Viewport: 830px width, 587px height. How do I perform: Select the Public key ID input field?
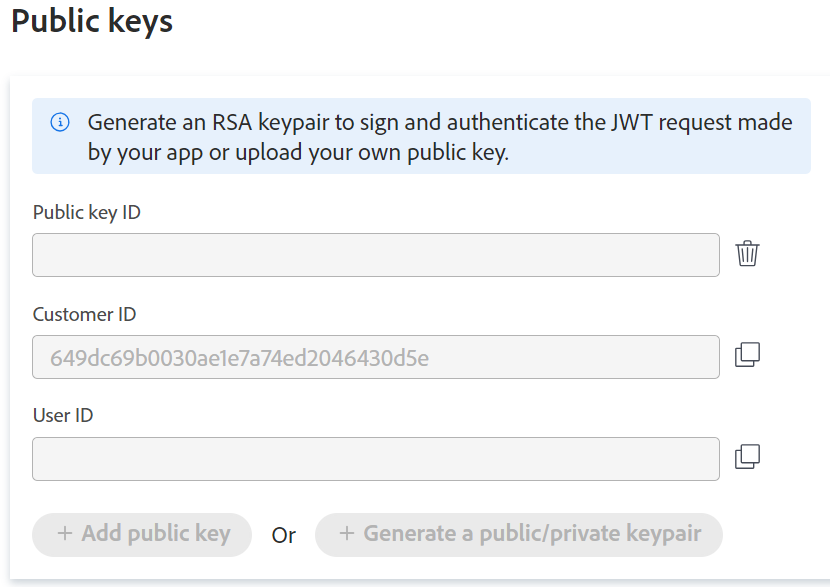click(375, 254)
